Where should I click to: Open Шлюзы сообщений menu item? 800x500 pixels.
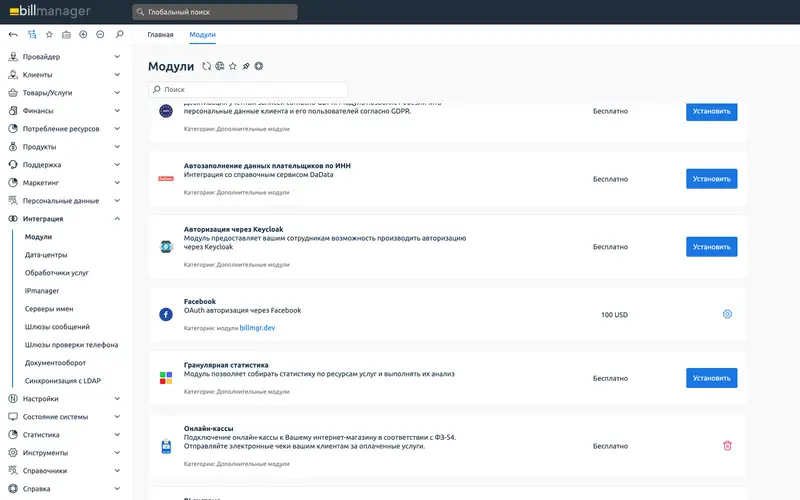(57, 327)
